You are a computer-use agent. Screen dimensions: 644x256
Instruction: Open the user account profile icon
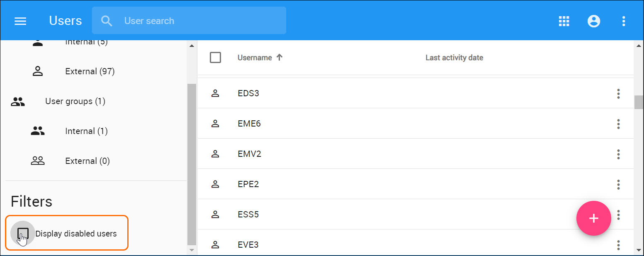click(594, 21)
